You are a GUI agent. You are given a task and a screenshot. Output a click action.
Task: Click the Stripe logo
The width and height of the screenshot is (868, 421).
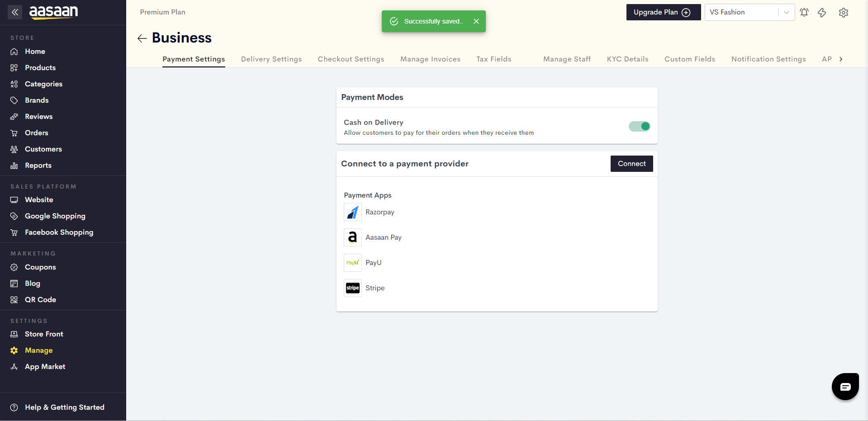tap(353, 288)
